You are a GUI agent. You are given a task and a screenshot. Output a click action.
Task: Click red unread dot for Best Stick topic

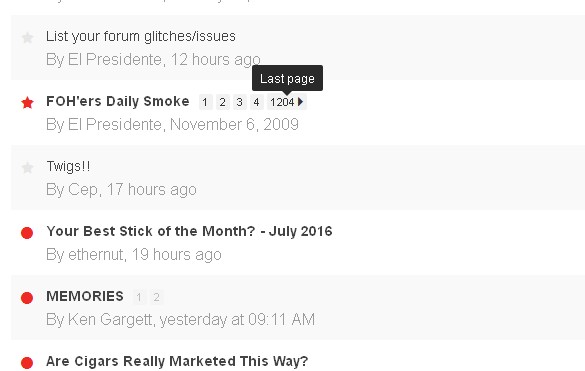point(27,233)
